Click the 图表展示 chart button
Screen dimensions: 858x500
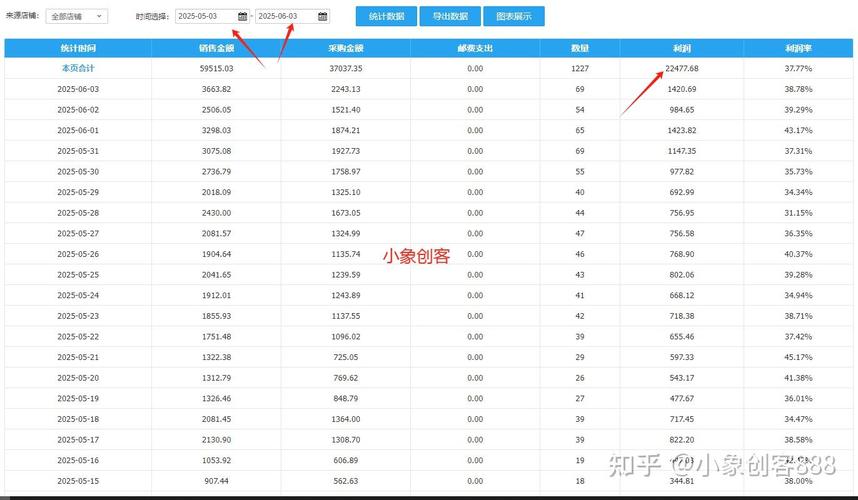pyautogui.click(x=514, y=16)
